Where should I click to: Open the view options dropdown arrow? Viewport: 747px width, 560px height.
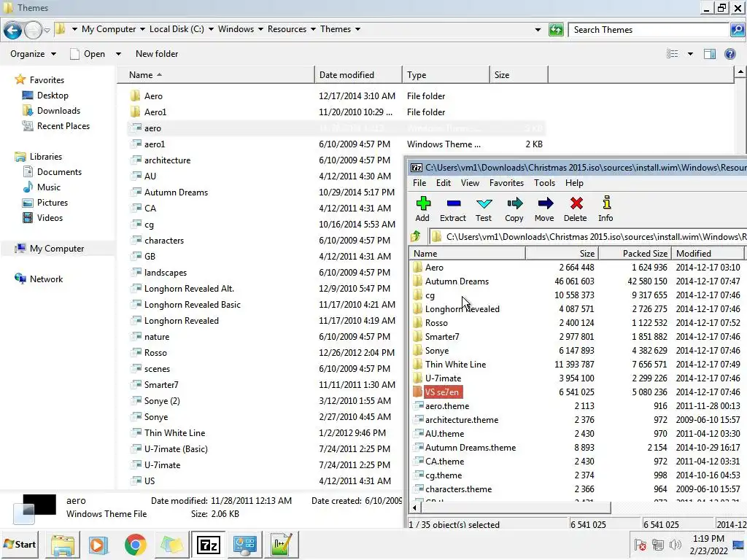(x=690, y=54)
